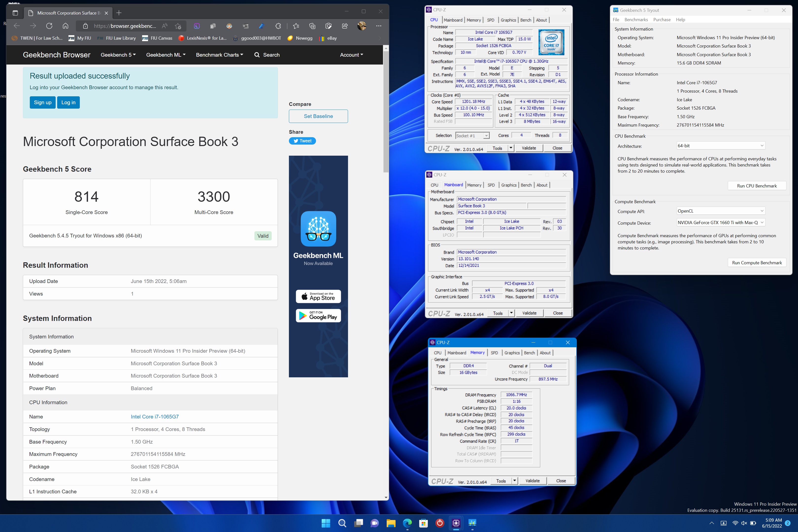798x532 pixels.
Task: Expand Tools arrow in Memory CPU-Z window
Action: click(x=515, y=481)
